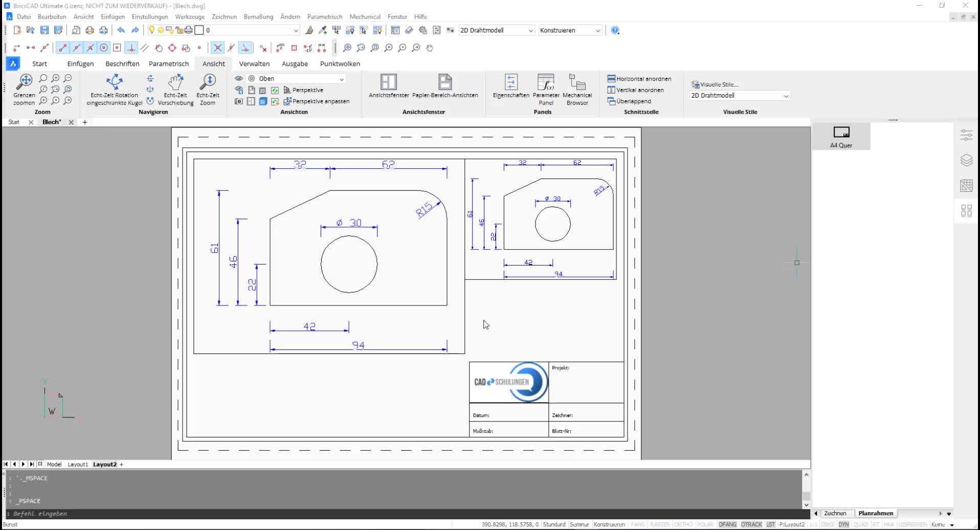Click the command history scrollbar down arrow
980x530 pixels.
pos(806,505)
